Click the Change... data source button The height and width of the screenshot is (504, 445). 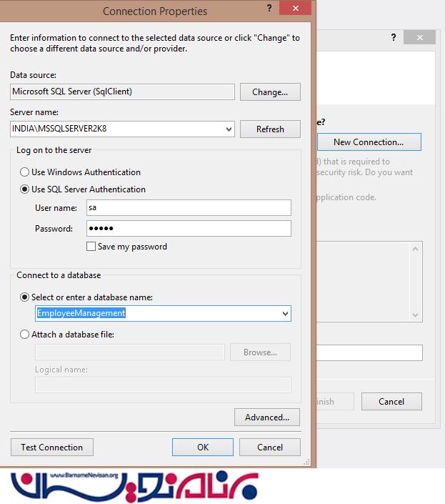click(x=270, y=92)
